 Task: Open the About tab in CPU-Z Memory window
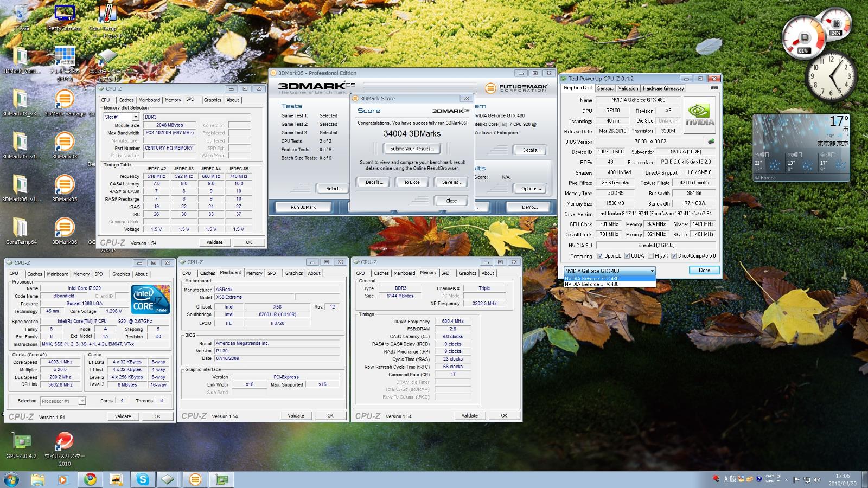click(488, 273)
